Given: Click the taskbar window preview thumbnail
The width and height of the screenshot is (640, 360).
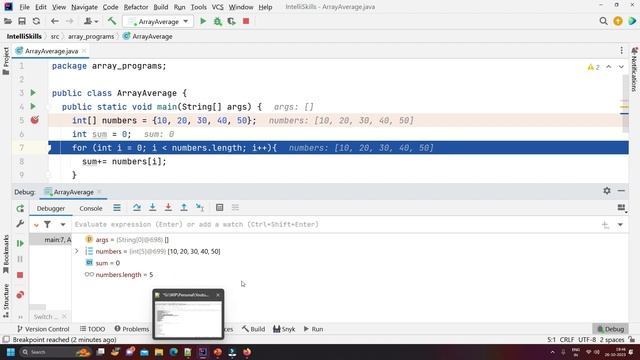Looking at the screenshot, I should 188,314.
